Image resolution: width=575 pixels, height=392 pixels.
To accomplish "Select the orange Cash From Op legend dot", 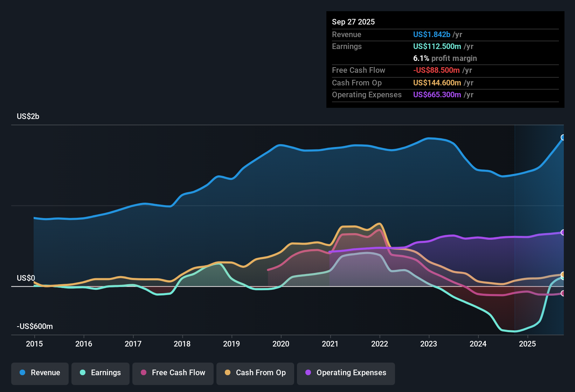I will [228, 373].
